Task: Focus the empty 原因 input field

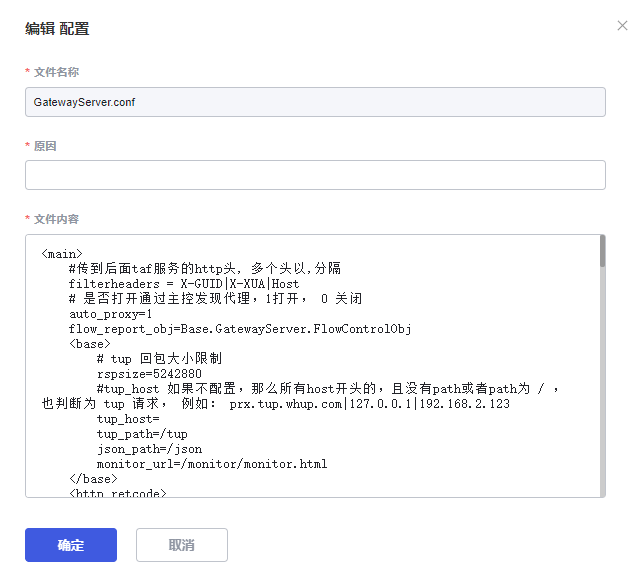Action: [315, 175]
